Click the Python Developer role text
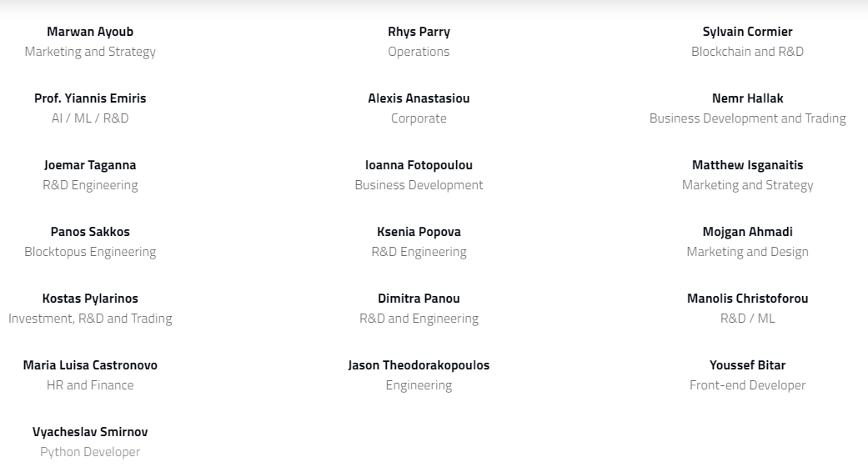This screenshot has height=472, width=868. (x=90, y=452)
